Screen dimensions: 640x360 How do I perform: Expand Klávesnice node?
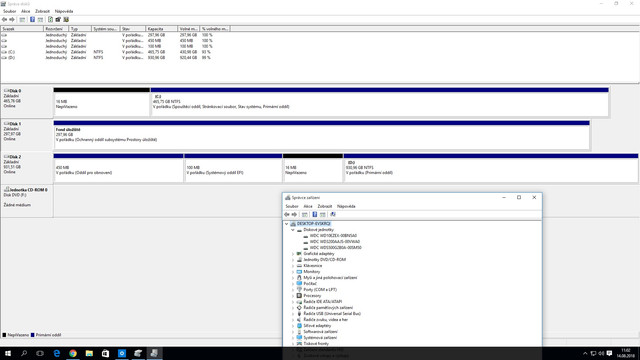tap(293, 266)
